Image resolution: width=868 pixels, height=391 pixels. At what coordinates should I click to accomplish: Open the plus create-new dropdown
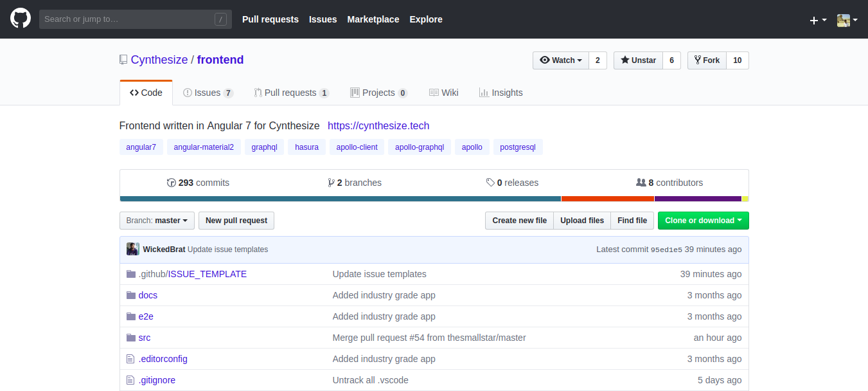pos(818,20)
